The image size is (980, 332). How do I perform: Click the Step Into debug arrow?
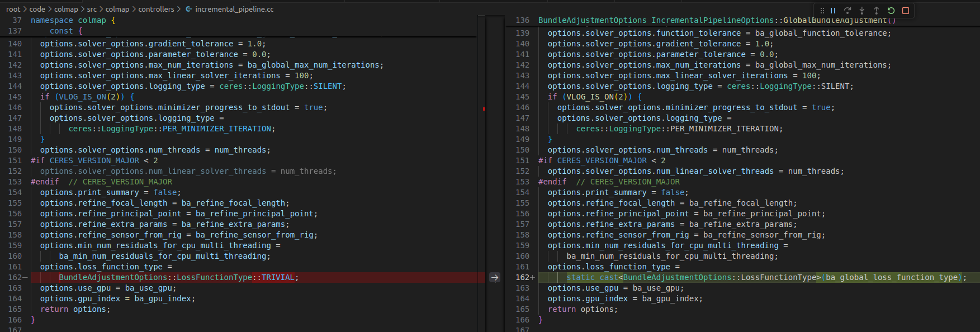tap(862, 10)
